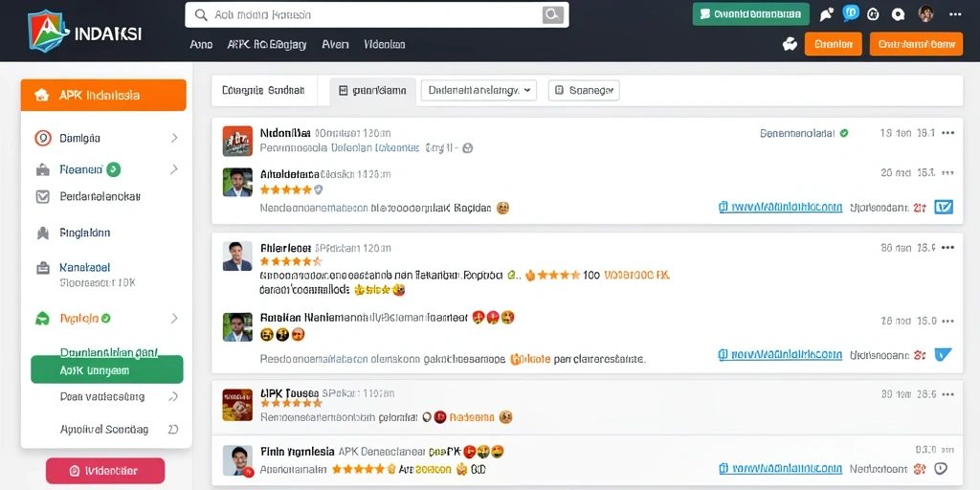Click the briefcase icon beside Nanakaoel
The height and width of the screenshot is (490, 980).
[x=42, y=268]
